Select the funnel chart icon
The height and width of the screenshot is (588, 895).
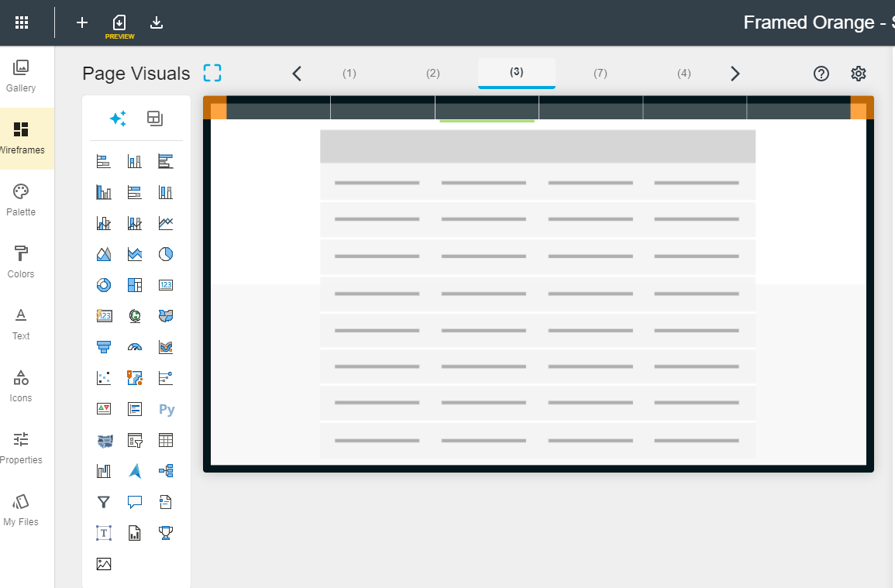point(103,346)
